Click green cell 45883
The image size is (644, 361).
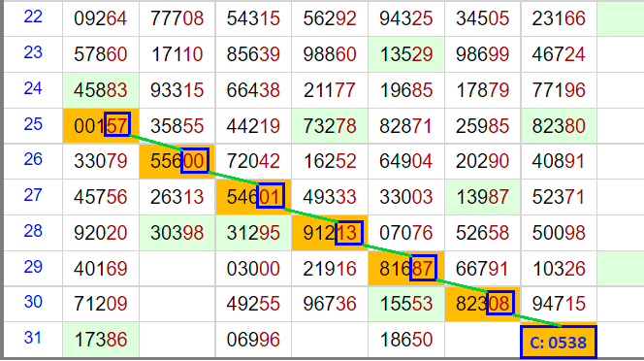tap(101, 90)
